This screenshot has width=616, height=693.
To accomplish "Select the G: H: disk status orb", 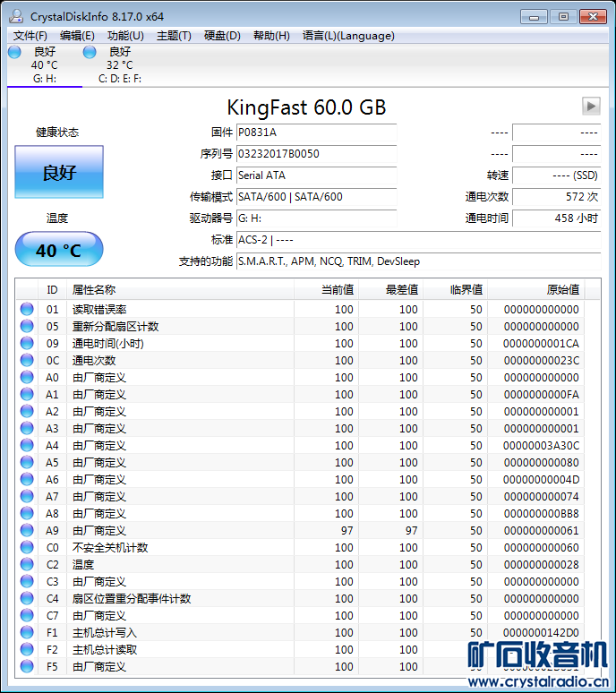I will (x=14, y=52).
